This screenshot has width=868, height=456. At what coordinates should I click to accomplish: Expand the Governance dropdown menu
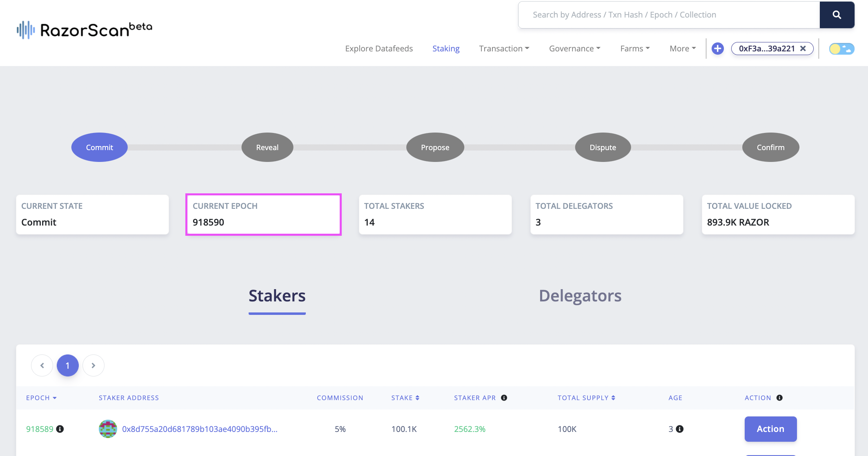[574, 49]
